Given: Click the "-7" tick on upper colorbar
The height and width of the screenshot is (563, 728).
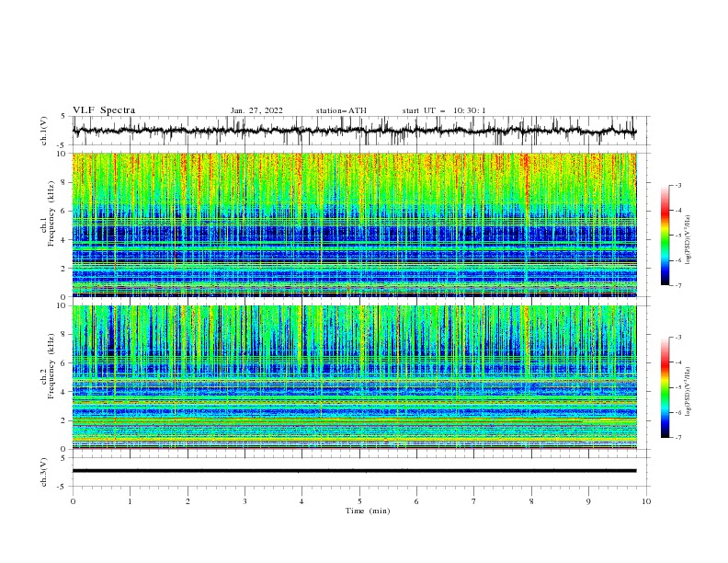Looking at the screenshot, I should pos(677,285).
